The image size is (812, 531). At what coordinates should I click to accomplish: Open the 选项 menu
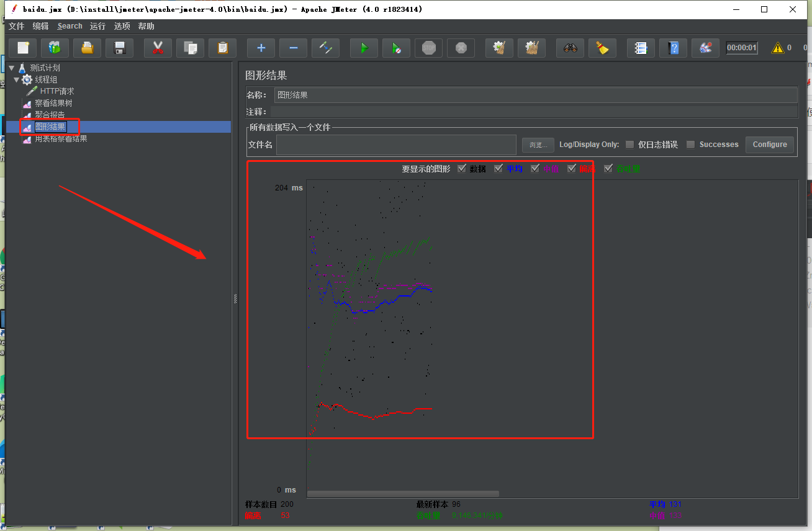coord(122,26)
